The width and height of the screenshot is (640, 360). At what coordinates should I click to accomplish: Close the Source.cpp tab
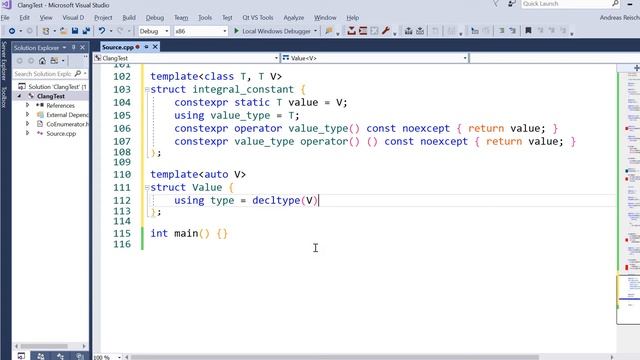[x=155, y=47]
